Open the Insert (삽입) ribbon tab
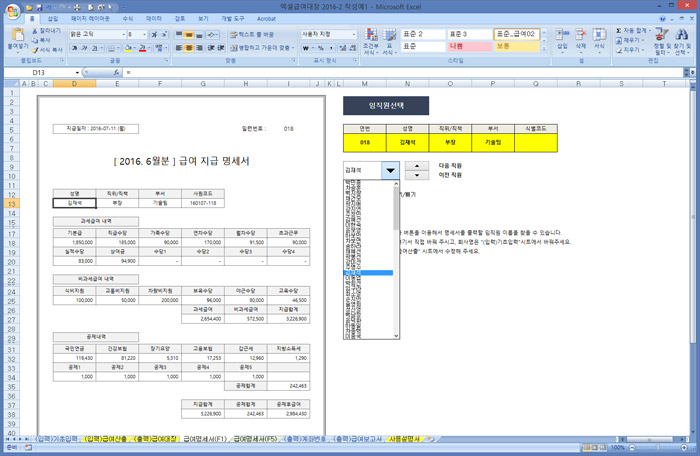Viewport: 700px width, 456px height. 53,19
